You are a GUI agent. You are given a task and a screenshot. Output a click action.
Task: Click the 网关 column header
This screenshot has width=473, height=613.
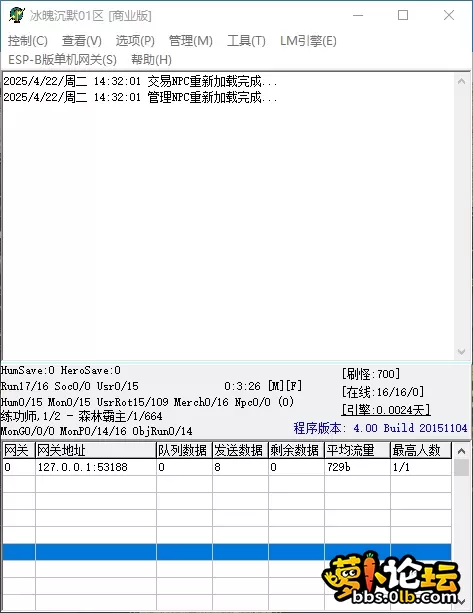(19, 450)
